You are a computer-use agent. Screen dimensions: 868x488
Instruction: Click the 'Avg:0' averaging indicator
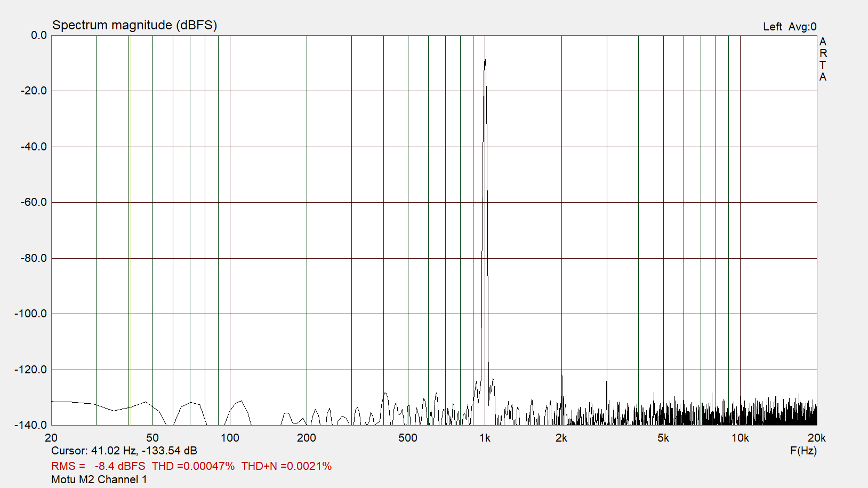[x=802, y=27]
